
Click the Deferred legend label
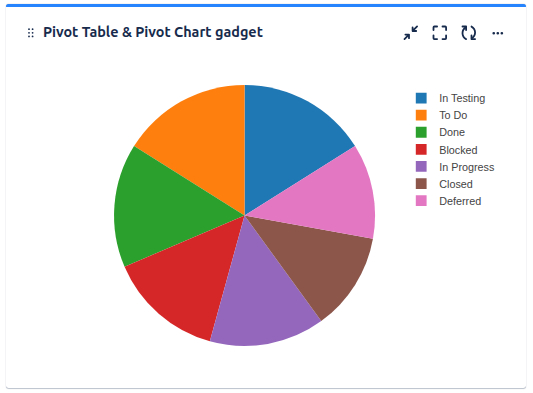point(460,201)
